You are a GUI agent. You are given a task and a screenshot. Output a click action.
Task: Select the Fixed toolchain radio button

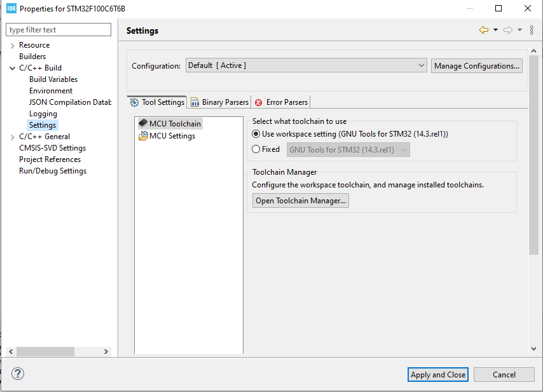pos(256,149)
